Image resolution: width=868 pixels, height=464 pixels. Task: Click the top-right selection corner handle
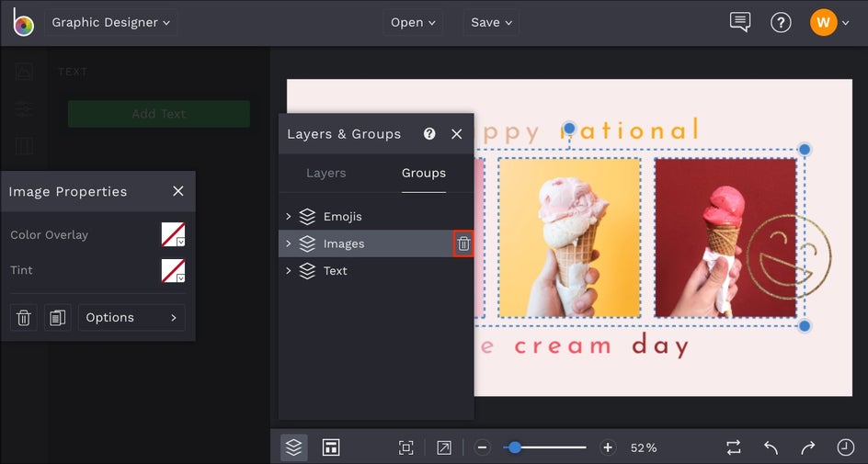(805, 150)
